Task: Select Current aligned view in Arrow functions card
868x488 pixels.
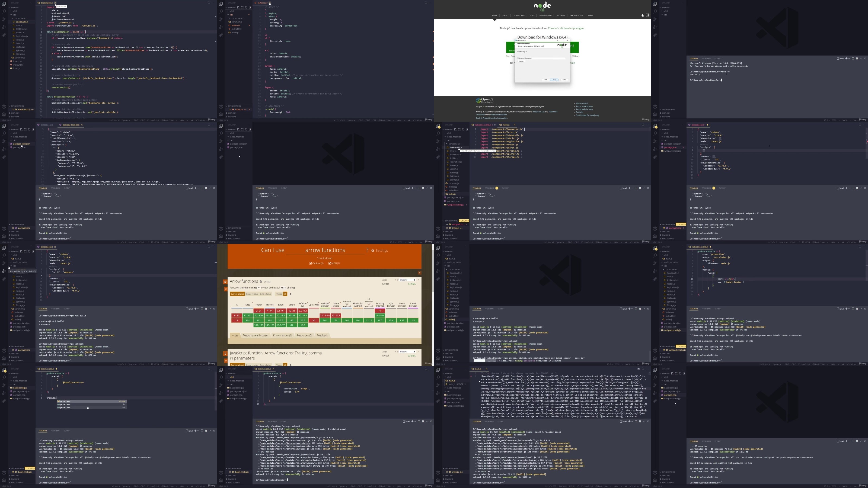Action: pos(237,294)
